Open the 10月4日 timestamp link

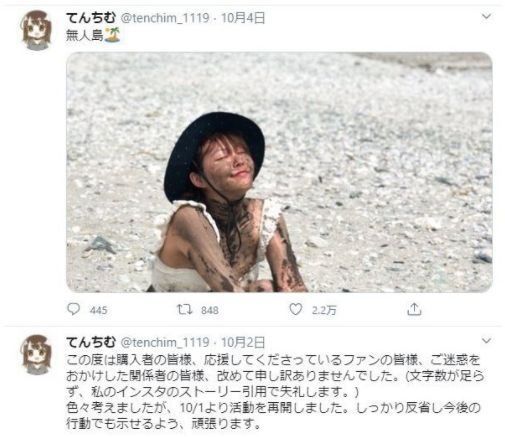pos(243,18)
